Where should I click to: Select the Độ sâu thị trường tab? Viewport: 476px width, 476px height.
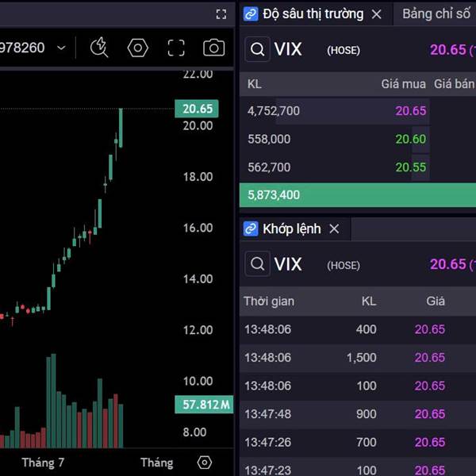coord(313,14)
